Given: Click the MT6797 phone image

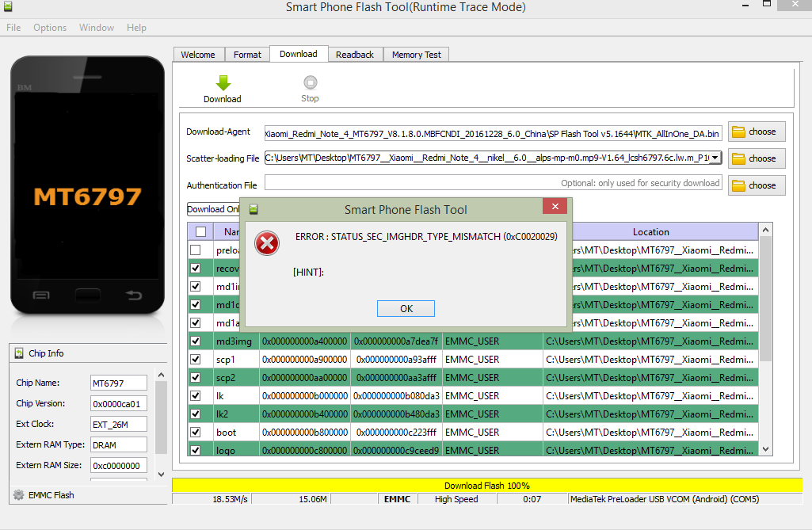Looking at the screenshot, I should click(x=87, y=185).
